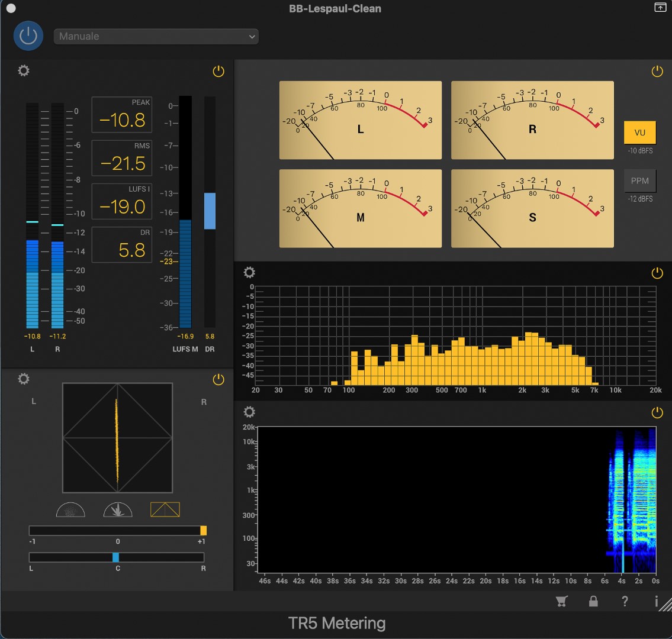This screenshot has height=639, width=672.
Task: Turn off the VU meters section power
Action: click(657, 72)
